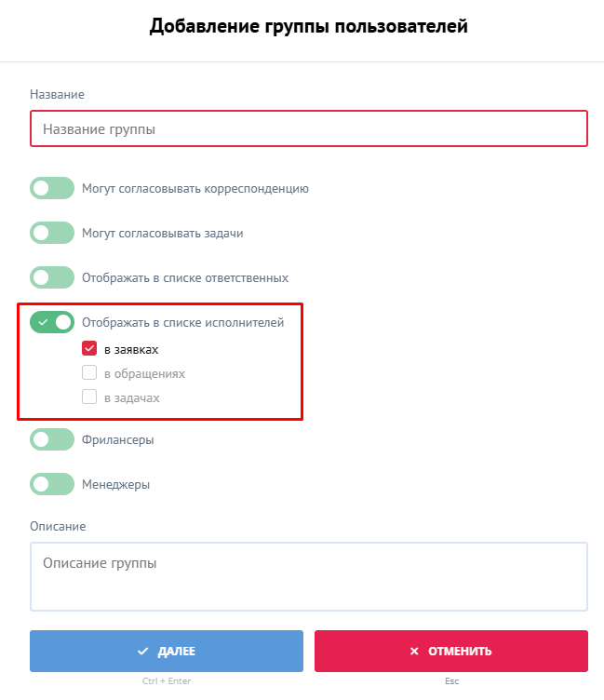Click the Название группы input field
Image resolution: width=604 pixels, height=700 pixels.
click(309, 129)
